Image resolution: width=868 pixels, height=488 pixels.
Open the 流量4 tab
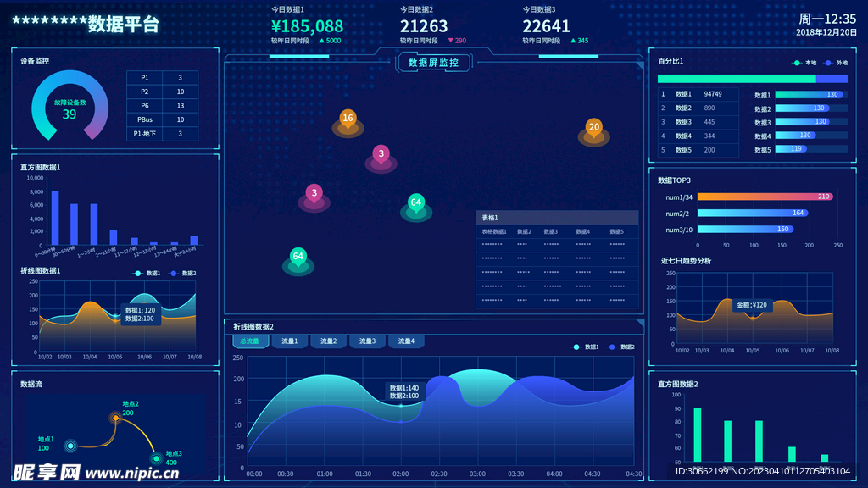coord(406,341)
